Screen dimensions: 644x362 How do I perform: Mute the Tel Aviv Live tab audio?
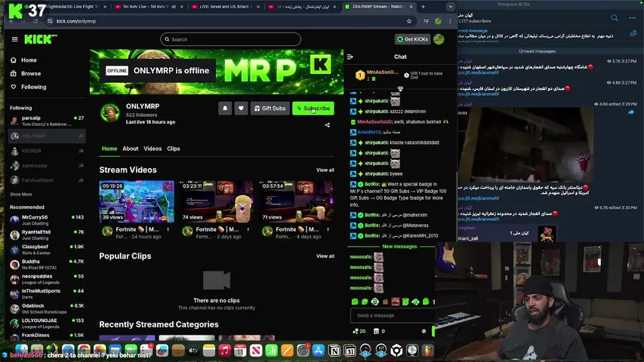174,7
